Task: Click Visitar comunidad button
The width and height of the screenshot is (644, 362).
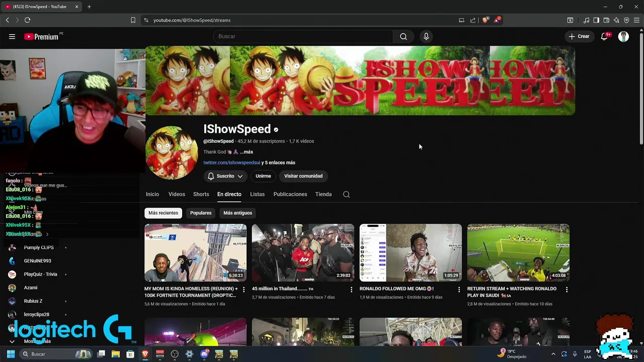Action: tap(303, 176)
